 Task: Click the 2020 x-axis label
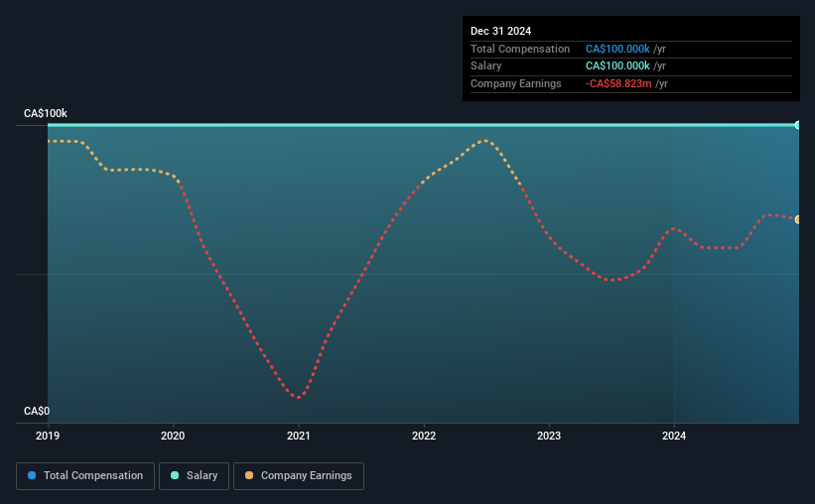tap(173, 436)
